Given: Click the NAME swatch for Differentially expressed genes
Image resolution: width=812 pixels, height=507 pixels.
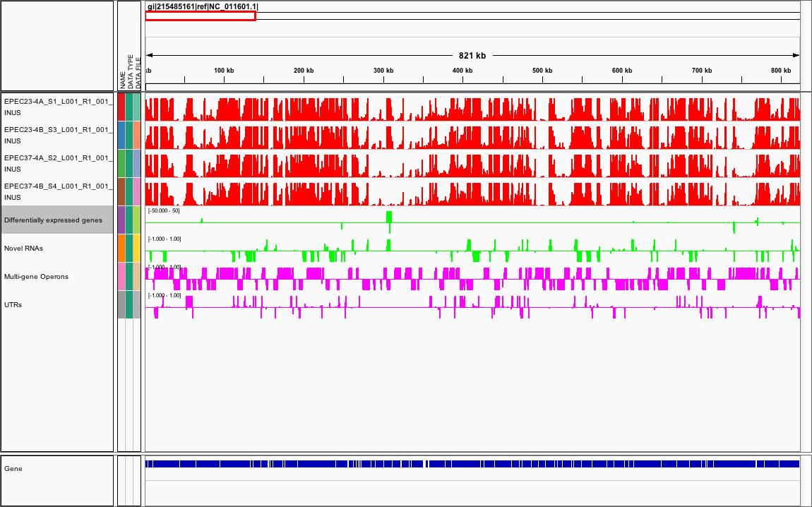Looking at the screenshot, I should [121, 220].
